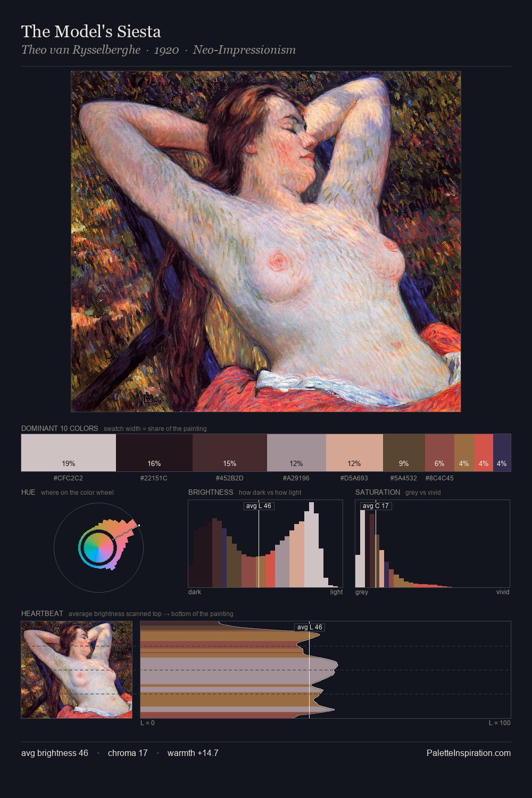Click the title The Model's Siesta
This screenshot has width=532, height=798.
tap(91, 32)
